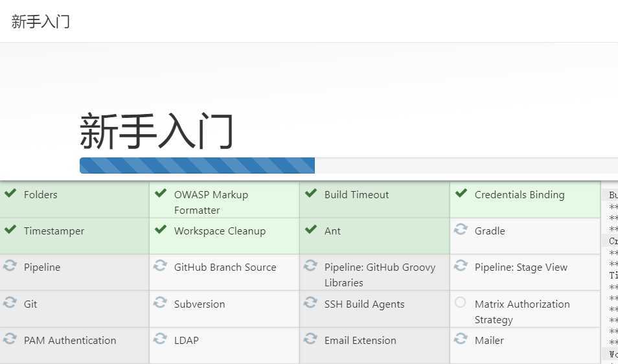
Task: Click the 'Pipeline: Stage View' plugin name
Action: point(521,267)
